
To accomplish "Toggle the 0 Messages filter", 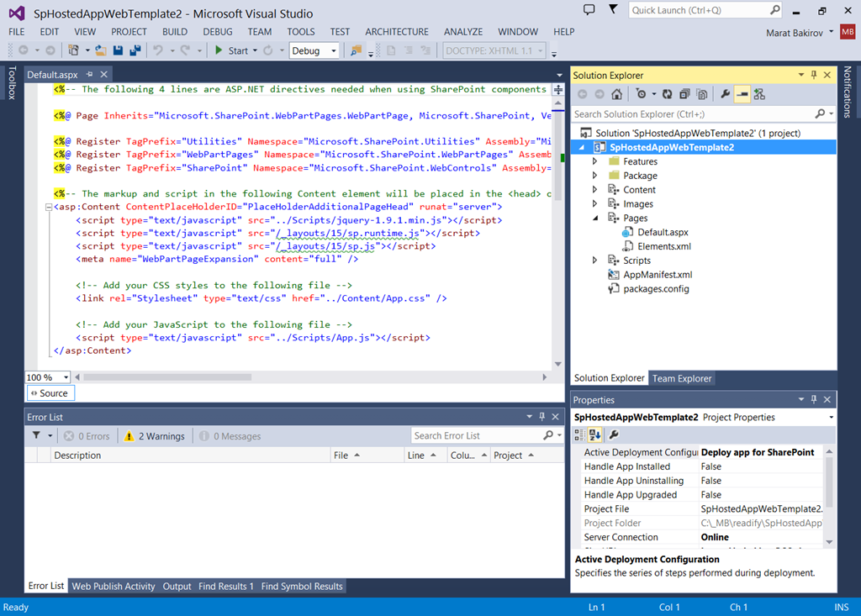I will click(x=230, y=436).
